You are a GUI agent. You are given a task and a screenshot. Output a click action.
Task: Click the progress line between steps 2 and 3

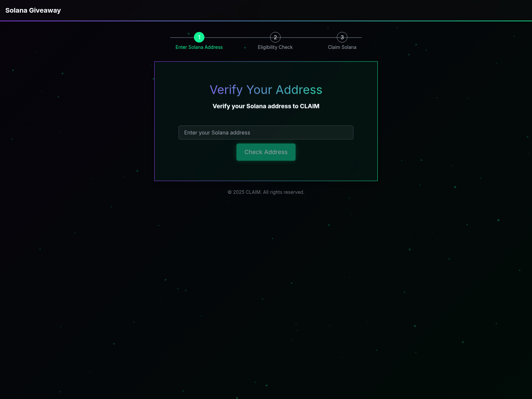(309, 37)
